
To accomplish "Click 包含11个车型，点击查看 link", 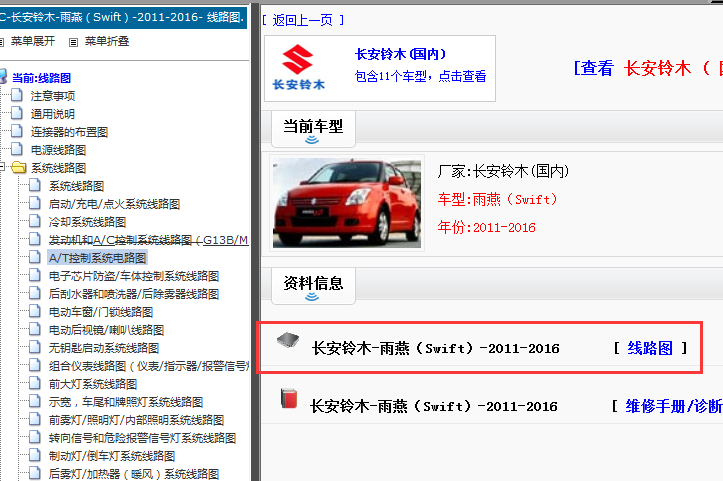I will pyautogui.click(x=421, y=77).
